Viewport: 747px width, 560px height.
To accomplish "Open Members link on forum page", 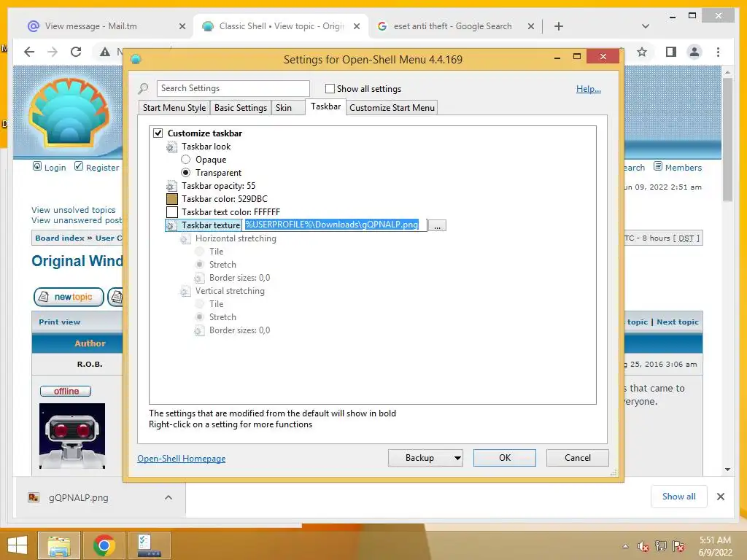I will point(678,167).
